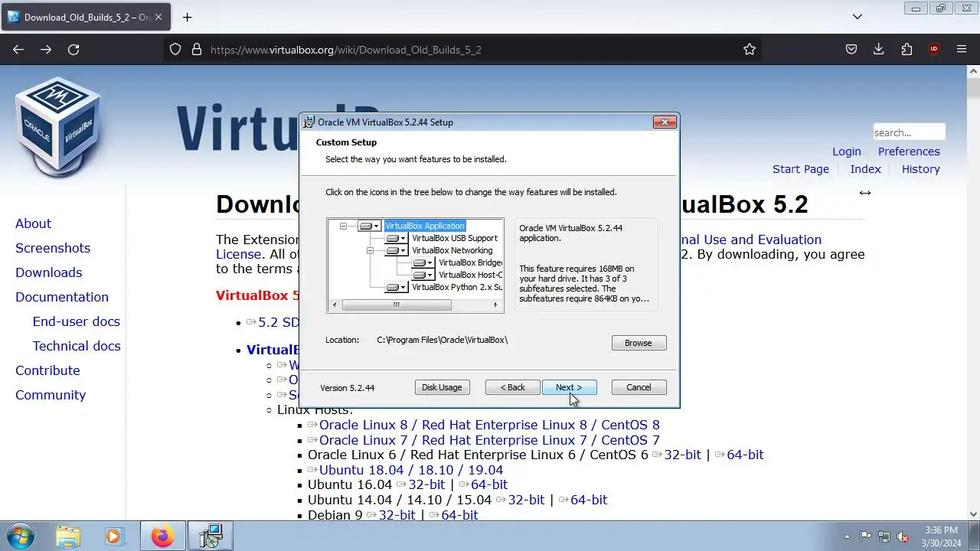Click the wiki search field
Image resolution: width=980 pixels, height=551 pixels.
click(x=909, y=132)
